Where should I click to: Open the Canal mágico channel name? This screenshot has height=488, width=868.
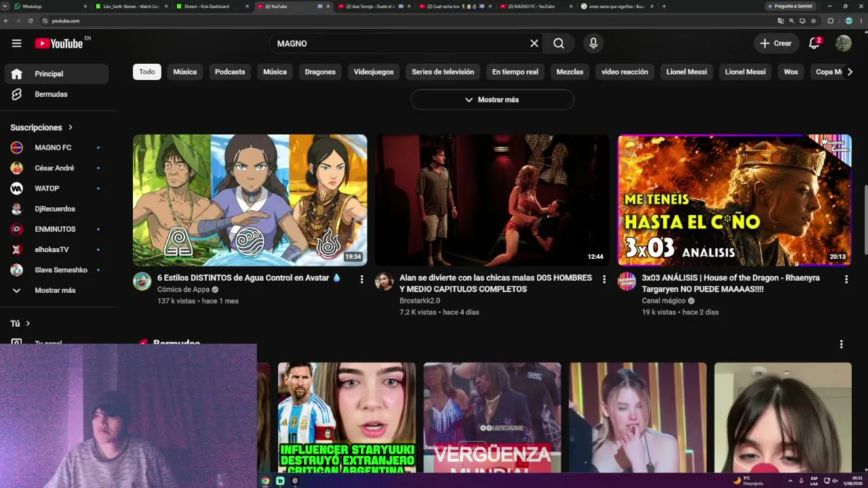(664, 301)
